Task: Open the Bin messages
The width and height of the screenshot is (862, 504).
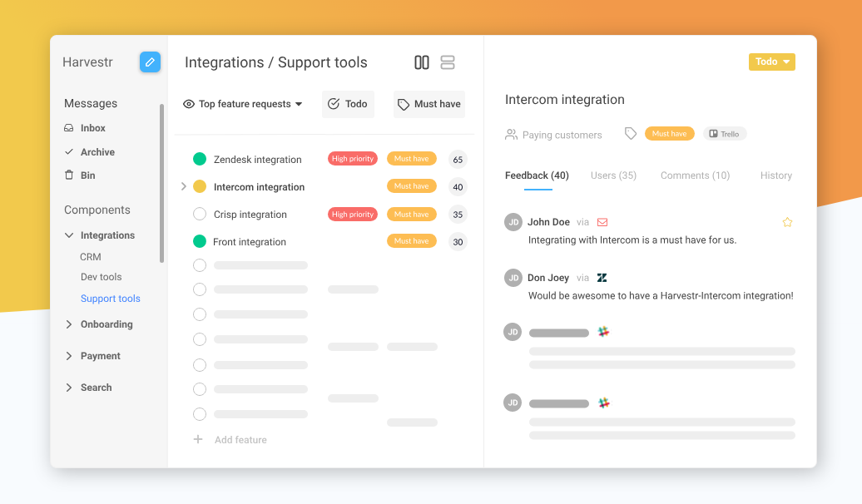Action: tap(88, 175)
